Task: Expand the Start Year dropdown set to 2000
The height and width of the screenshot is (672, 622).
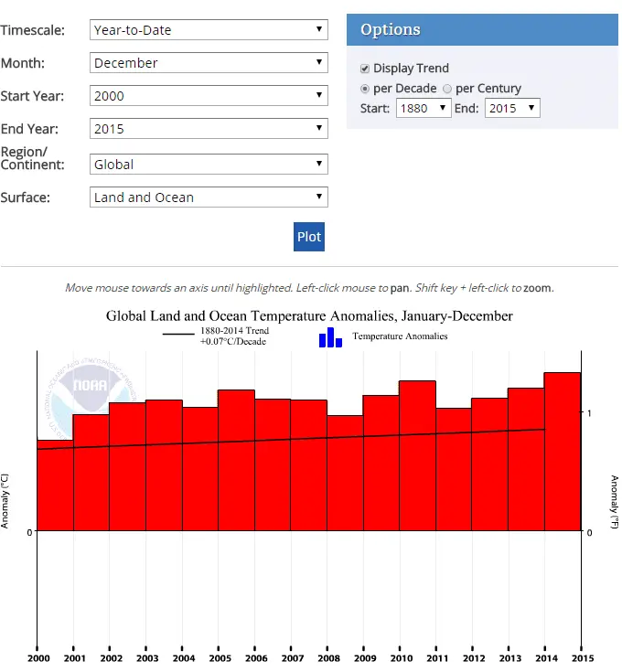Action: [209, 96]
